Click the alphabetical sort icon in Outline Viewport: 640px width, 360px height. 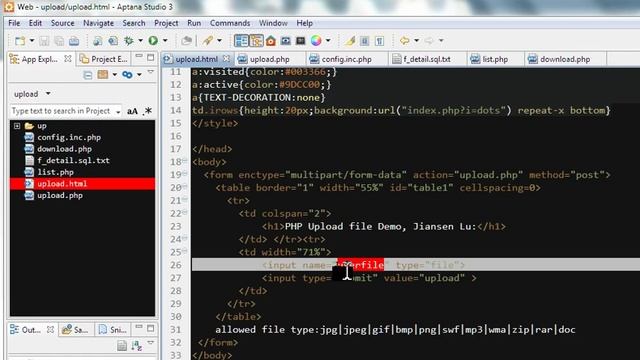click(136, 346)
